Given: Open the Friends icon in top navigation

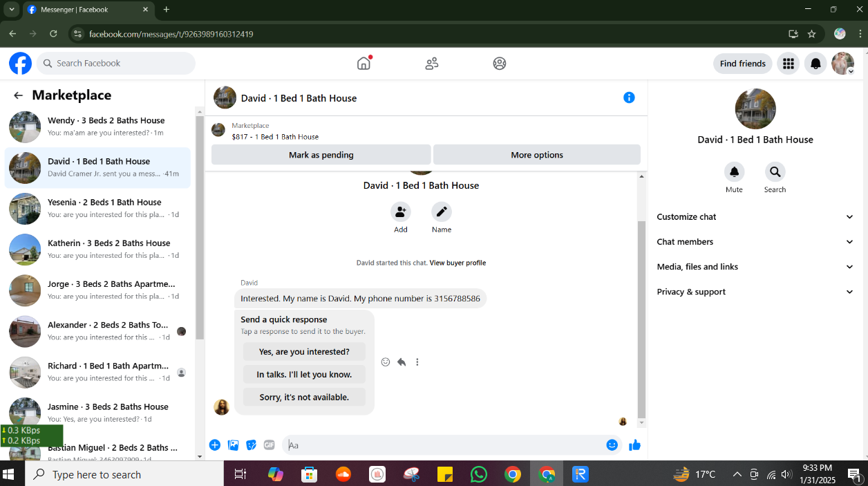Looking at the screenshot, I should pyautogui.click(x=432, y=64).
